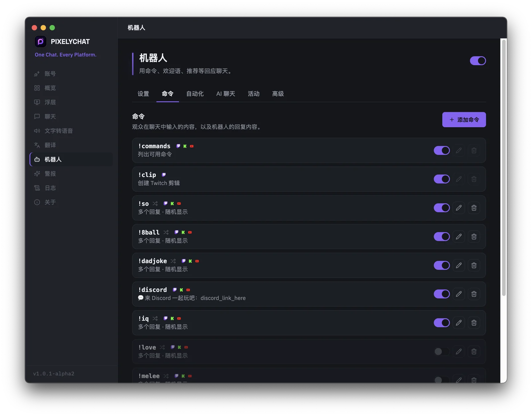Click the 列出可用命令 description

coord(155,154)
